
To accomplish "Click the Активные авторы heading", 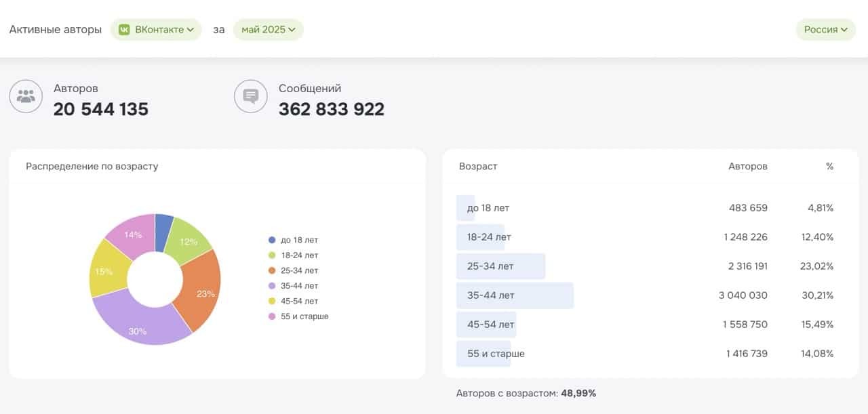I will click(x=56, y=30).
